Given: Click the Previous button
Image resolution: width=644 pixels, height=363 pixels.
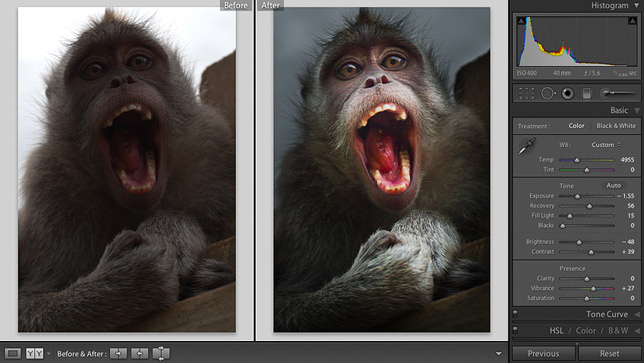Looking at the screenshot, I should pos(543,354).
